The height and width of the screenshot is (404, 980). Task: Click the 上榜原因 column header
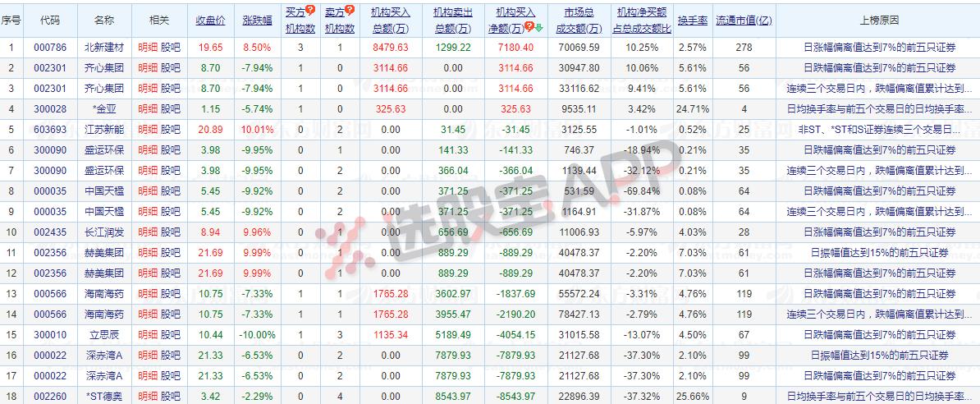click(879, 20)
